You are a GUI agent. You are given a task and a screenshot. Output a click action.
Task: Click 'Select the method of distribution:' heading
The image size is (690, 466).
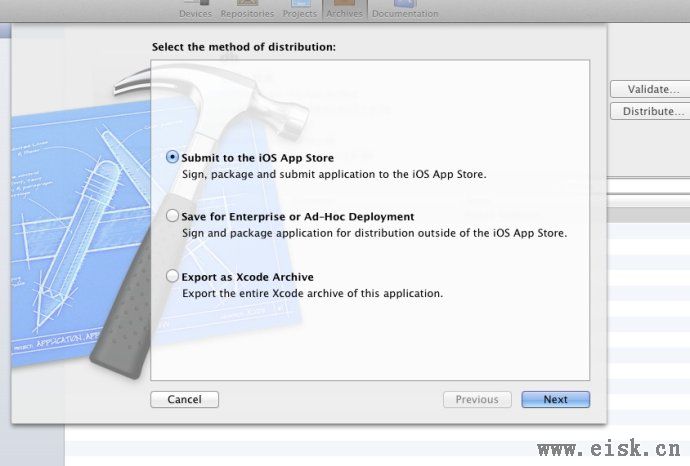click(243, 47)
